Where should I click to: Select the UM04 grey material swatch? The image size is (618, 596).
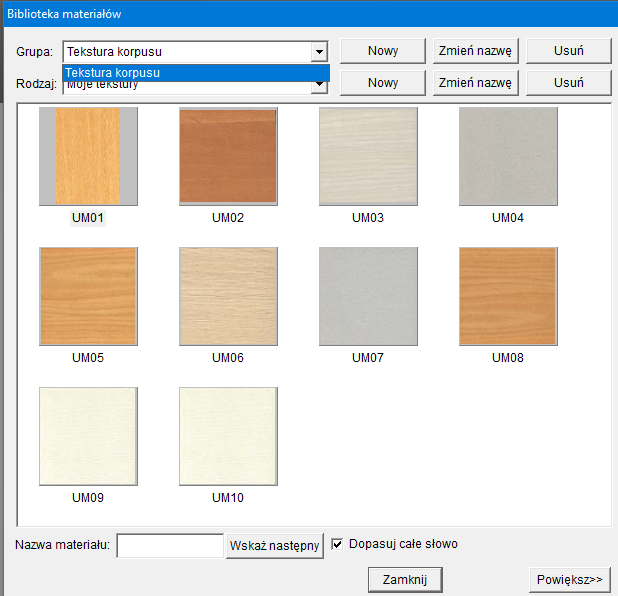point(508,156)
